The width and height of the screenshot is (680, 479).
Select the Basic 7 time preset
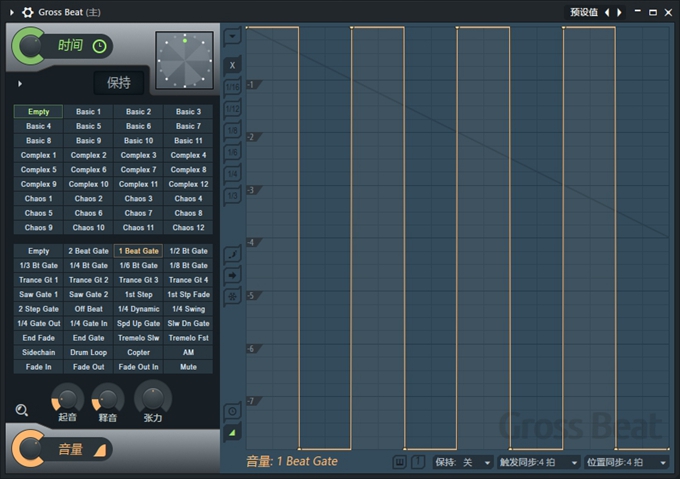pyautogui.click(x=188, y=126)
